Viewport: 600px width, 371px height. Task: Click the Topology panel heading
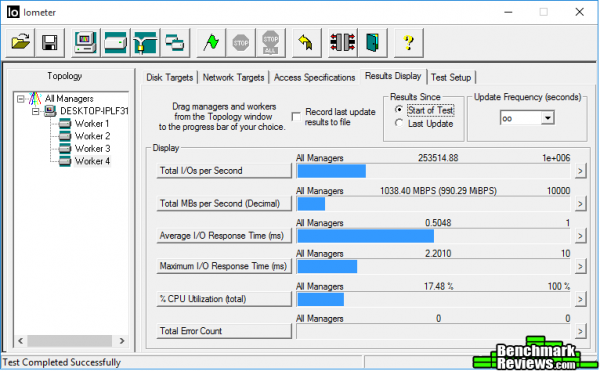(65, 76)
